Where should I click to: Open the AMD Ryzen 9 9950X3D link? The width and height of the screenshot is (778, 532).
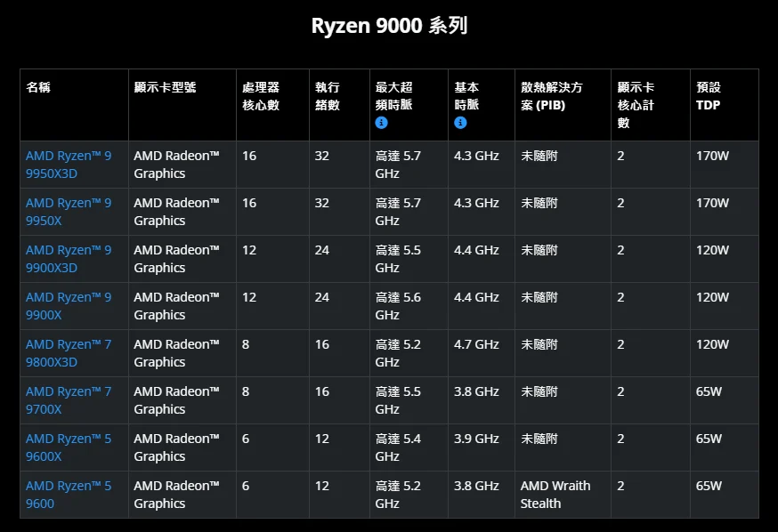[x=69, y=165]
